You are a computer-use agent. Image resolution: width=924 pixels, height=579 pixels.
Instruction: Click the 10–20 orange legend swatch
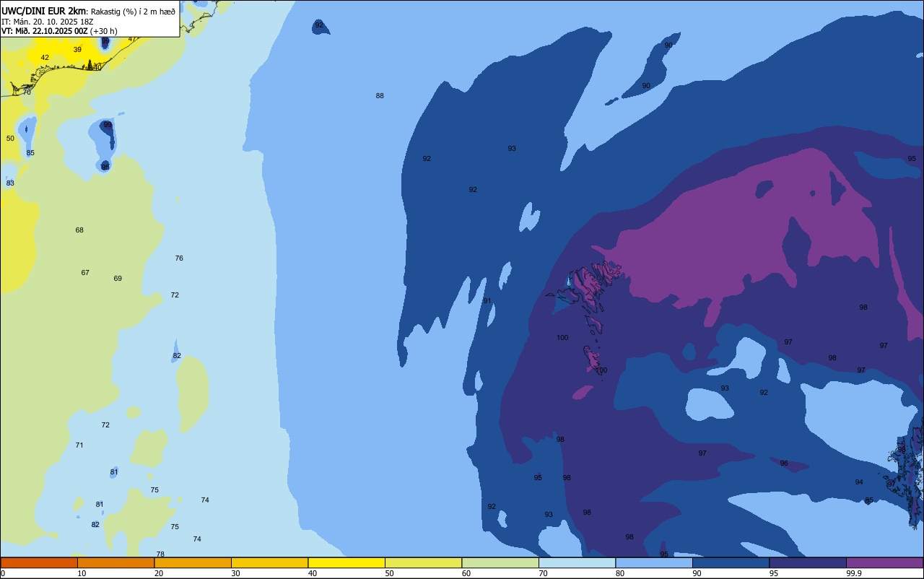click(x=115, y=562)
